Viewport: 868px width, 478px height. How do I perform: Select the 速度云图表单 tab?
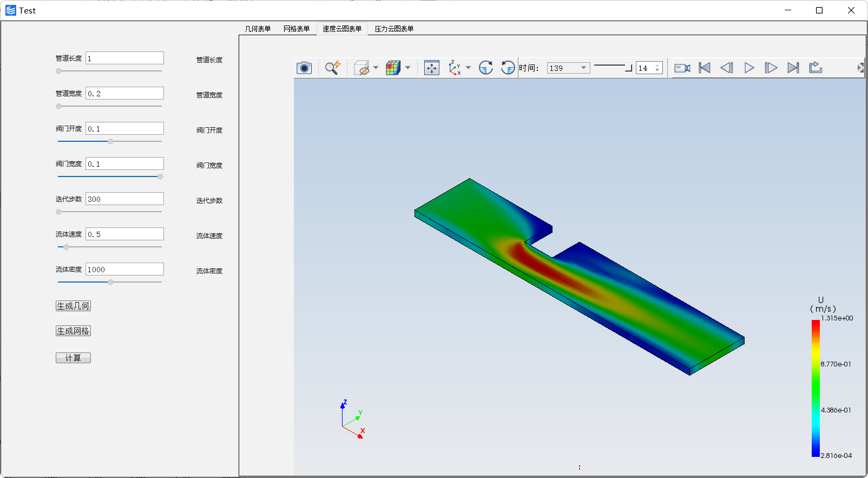342,29
